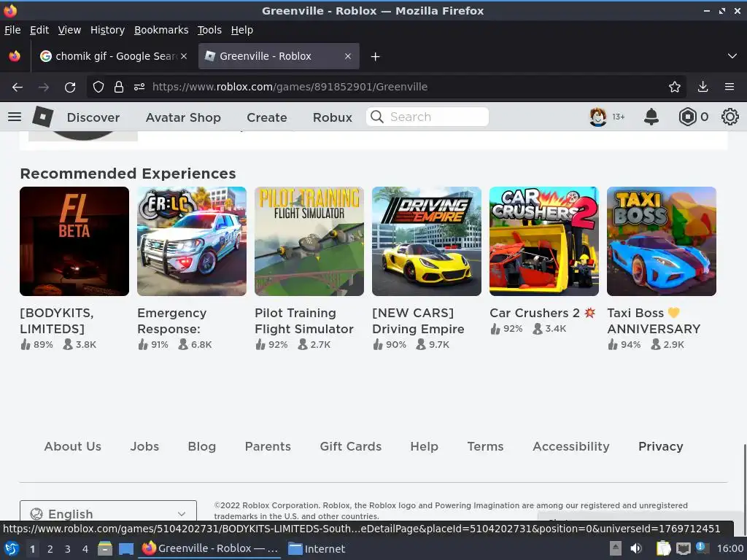Open the user avatar profile icon
747x560 pixels.
(x=598, y=117)
